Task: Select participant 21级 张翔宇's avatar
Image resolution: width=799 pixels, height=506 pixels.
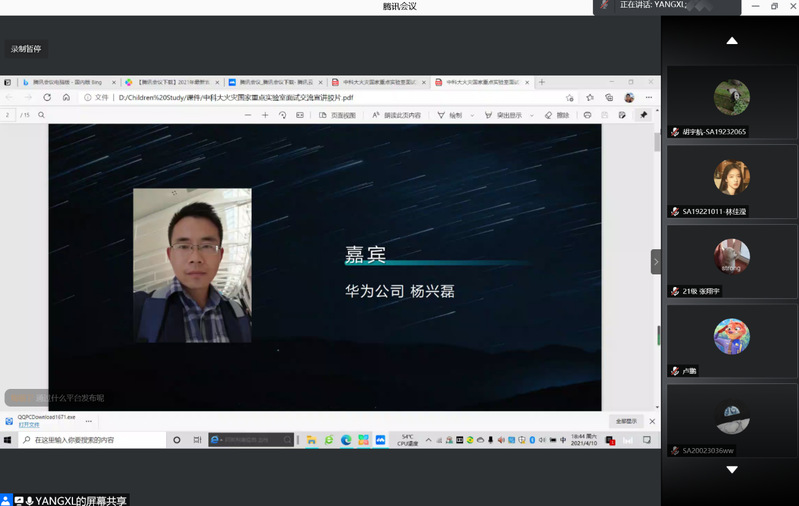Action: point(732,256)
